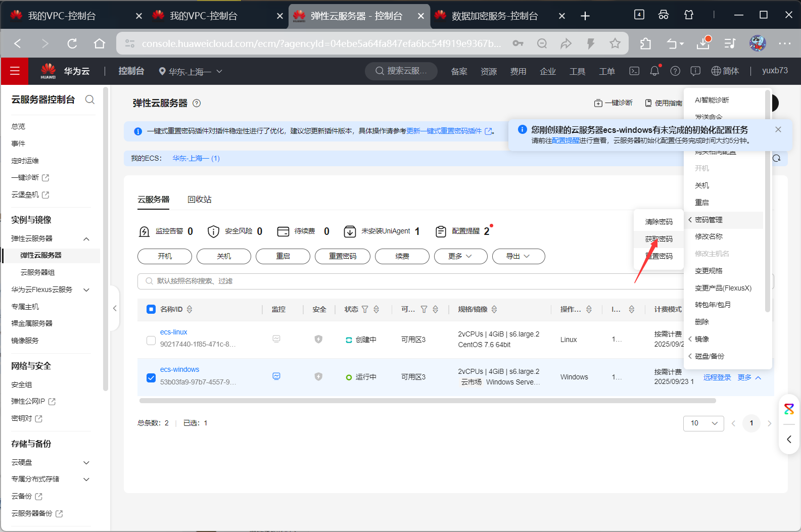Toggle select-all checkbox in table header
This screenshot has height=532, width=801.
pyautogui.click(x=151, y=309)
